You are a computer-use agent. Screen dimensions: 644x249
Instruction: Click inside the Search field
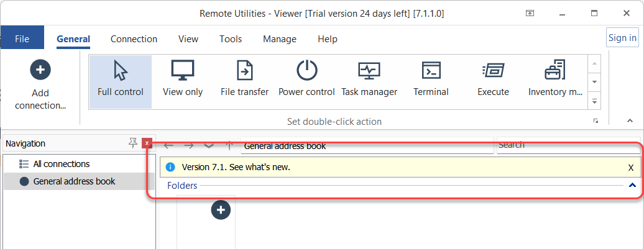[x=569, y=145]
